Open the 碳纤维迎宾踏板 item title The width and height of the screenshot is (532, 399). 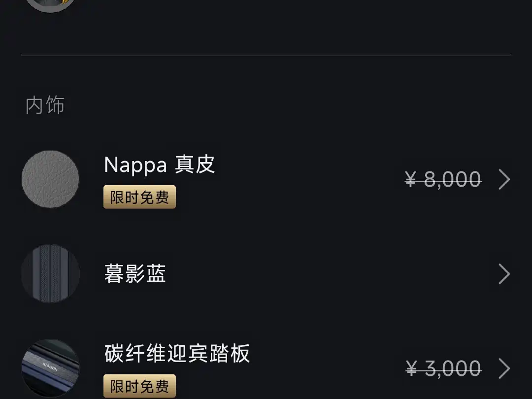[177, 353]
